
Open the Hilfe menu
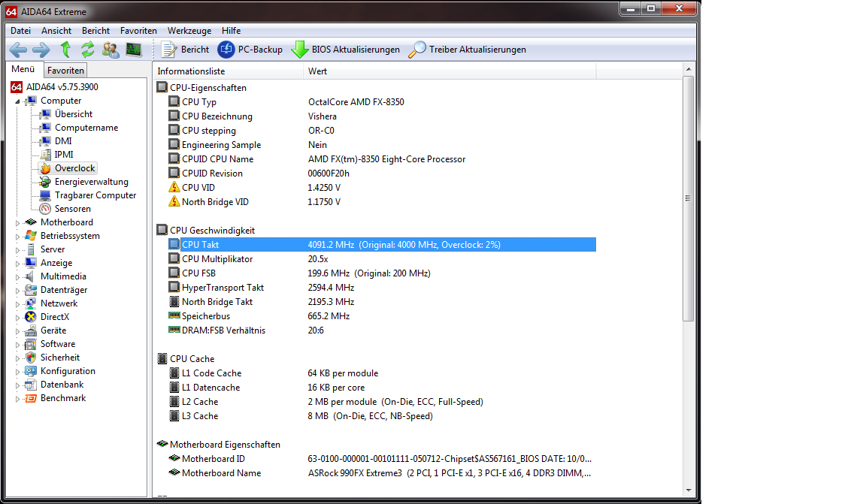232,31
